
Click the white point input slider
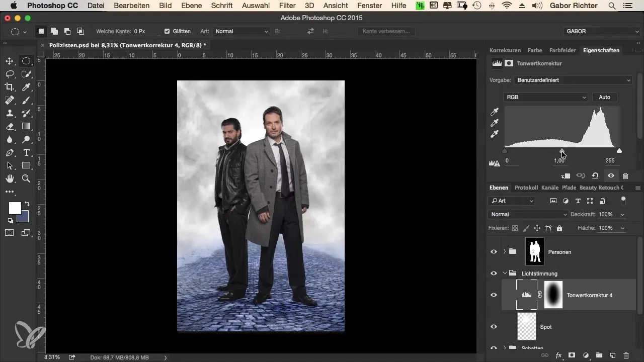coord(619,150)
